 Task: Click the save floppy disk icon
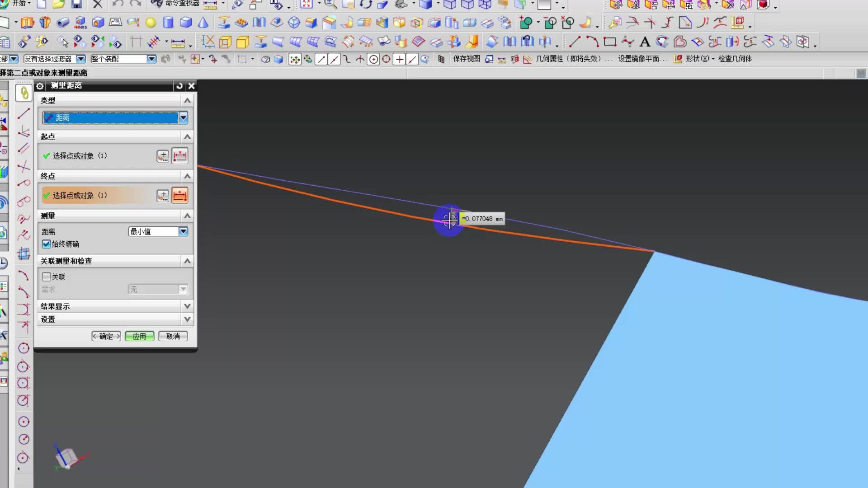point(76,5)
